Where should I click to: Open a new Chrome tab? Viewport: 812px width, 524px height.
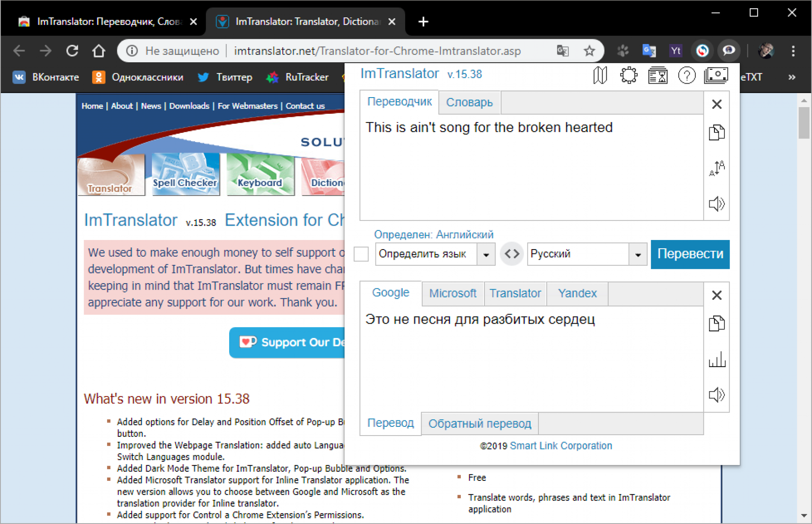pos(423,21)
